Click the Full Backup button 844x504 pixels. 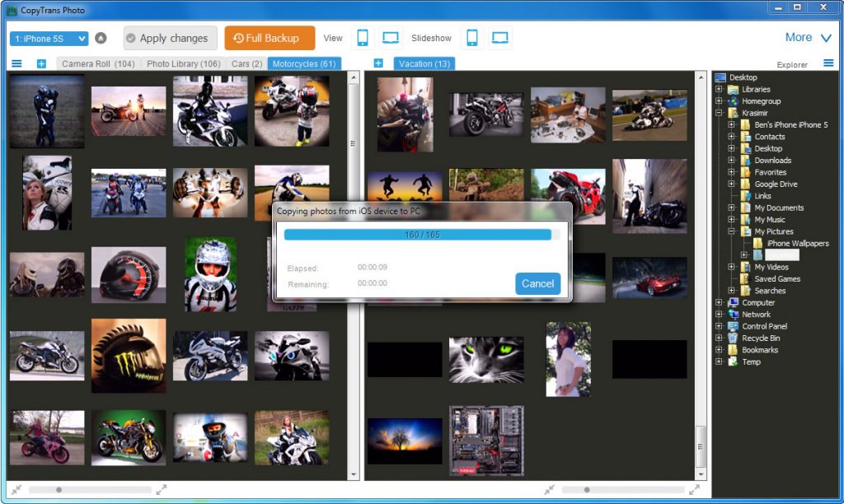[269, 38]
